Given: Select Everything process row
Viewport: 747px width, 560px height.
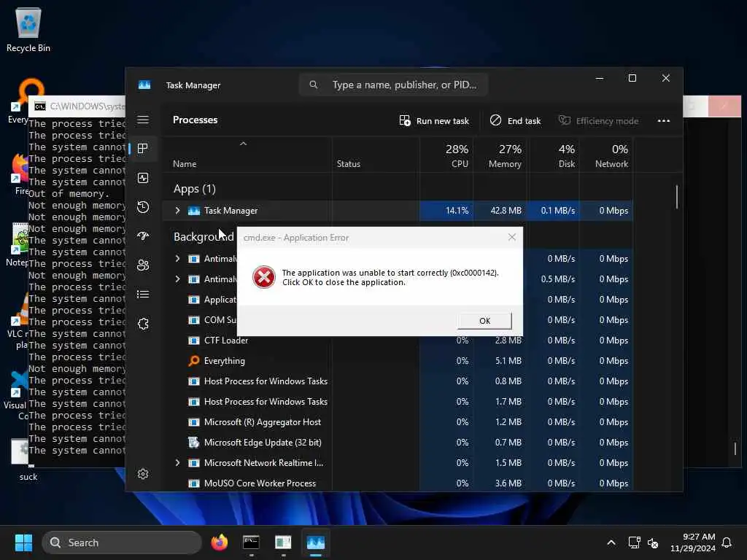Looking at the screenshot, I should (x=398, y=361).
